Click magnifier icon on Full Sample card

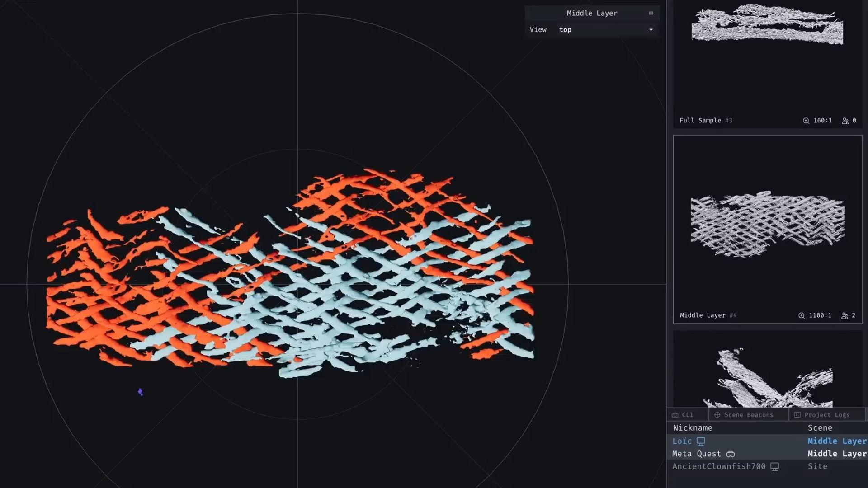pyautogui.click(x=806, y=121)
